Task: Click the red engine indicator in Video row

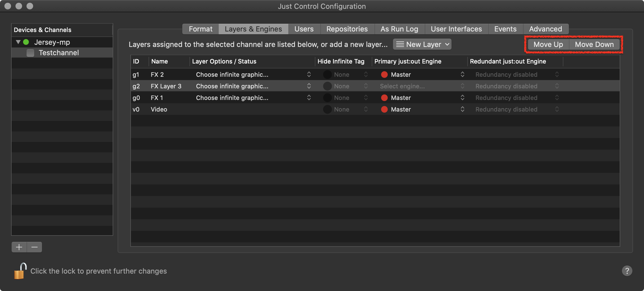Action: click(384, 109)
